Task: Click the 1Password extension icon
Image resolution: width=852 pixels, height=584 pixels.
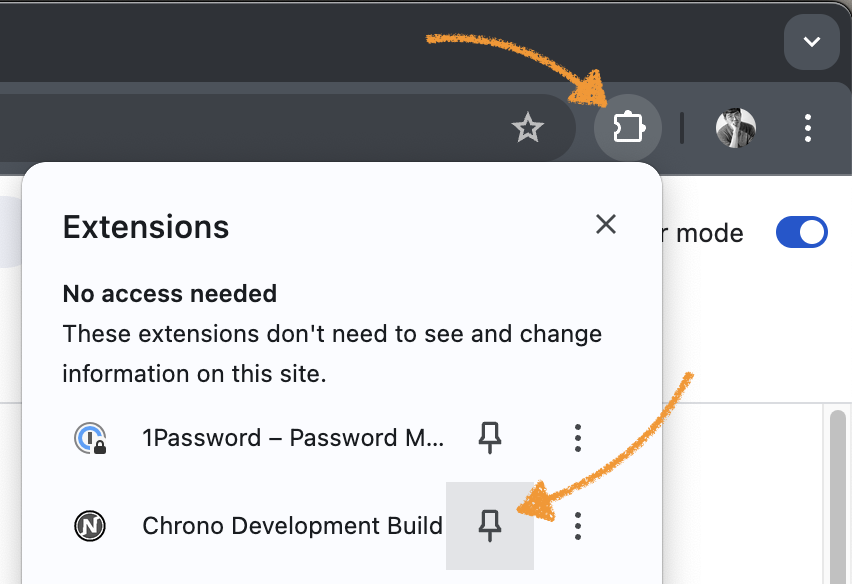Action: pyautogui.click(x=90, y=437)
